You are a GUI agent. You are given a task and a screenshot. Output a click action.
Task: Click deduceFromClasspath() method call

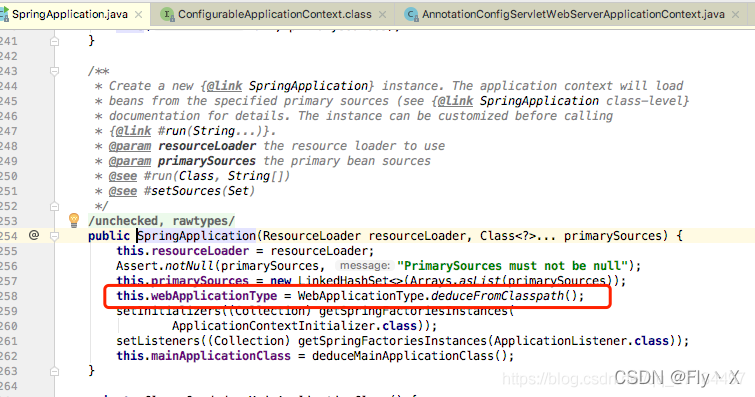(x=504, y=295)
